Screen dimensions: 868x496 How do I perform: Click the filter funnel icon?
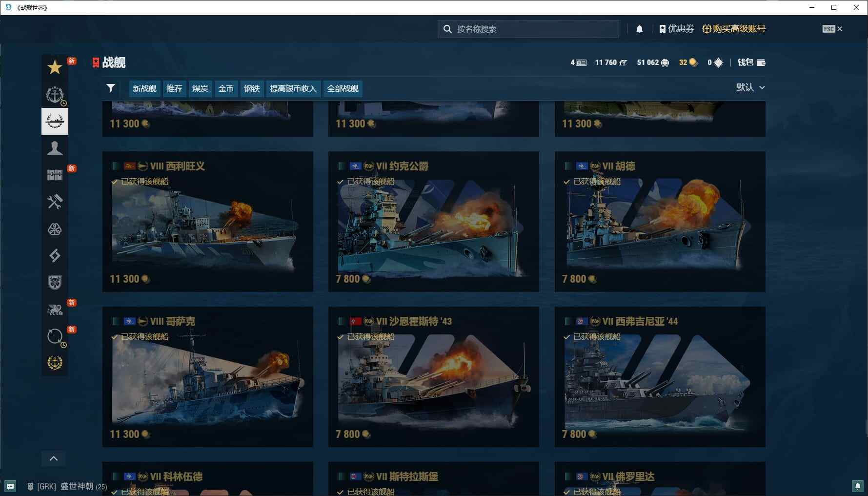(111, 88)
